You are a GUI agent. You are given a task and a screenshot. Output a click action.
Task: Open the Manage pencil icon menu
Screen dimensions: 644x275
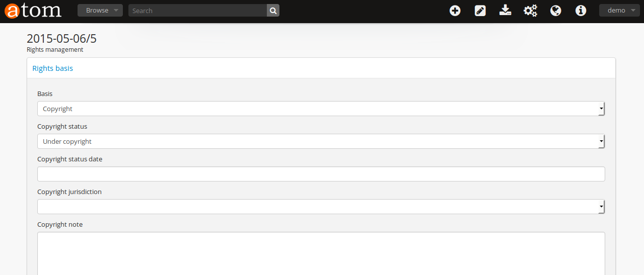pos(480,11)
